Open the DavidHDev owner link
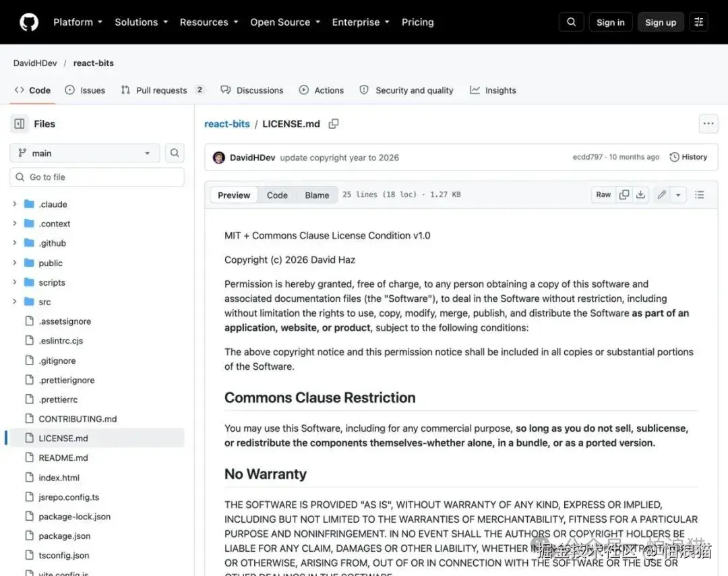 [x=35, y=63]
